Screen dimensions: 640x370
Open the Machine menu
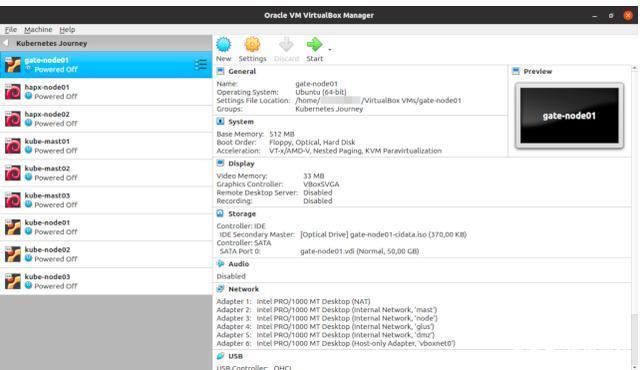click(38, 29)
